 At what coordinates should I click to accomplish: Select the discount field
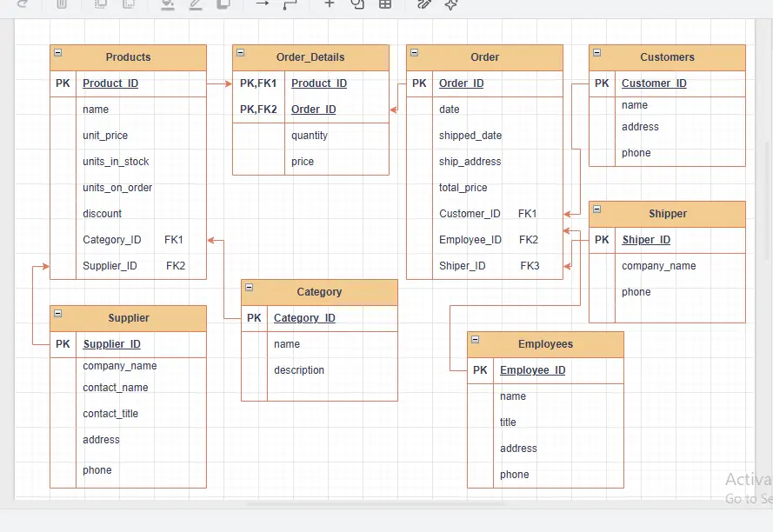click(102, 214)
